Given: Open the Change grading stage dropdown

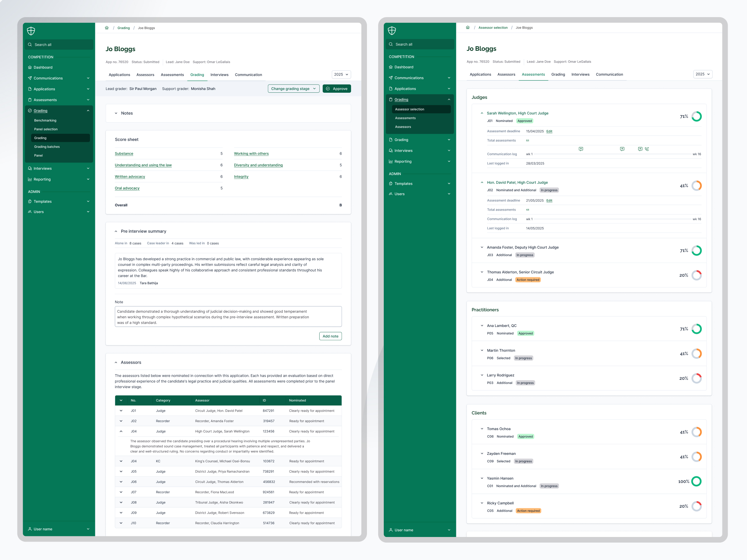Looking at the screenshot, I should click(293, 89).
